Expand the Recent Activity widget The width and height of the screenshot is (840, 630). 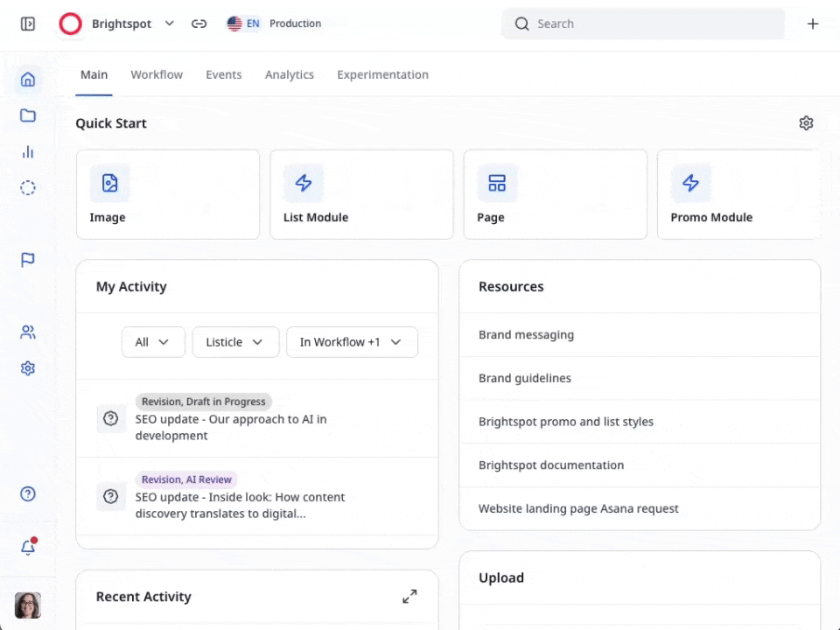tap(409, 597)
